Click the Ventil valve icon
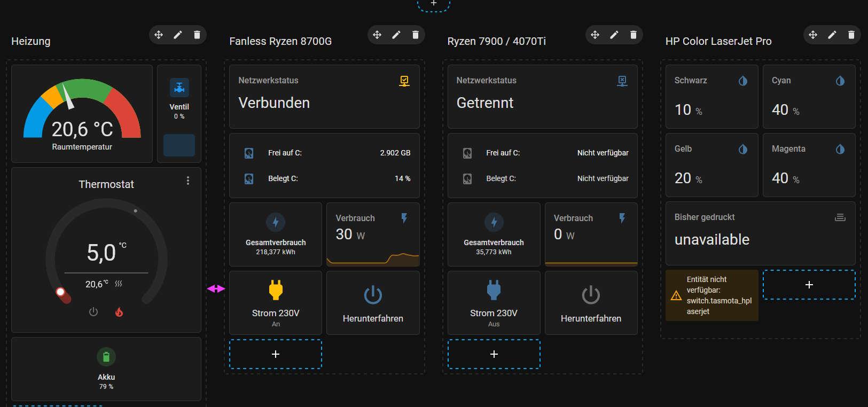This screenshot has height=407, width=868. 179,88
